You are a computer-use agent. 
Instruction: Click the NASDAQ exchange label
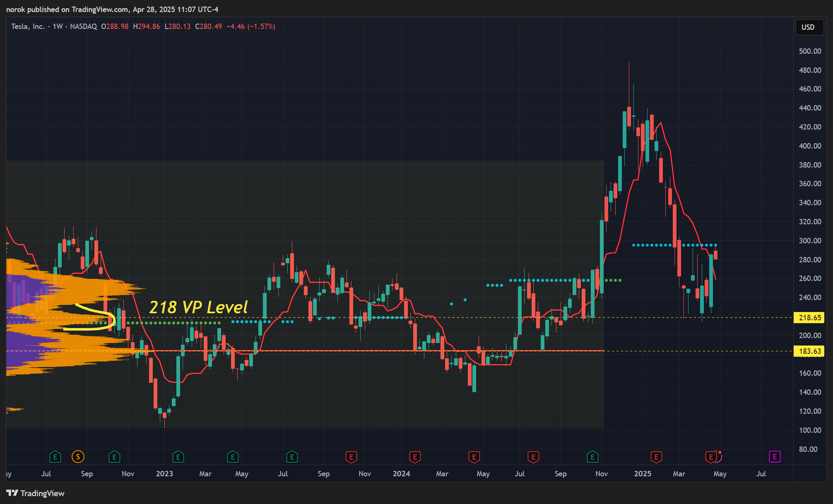(84, 26)
